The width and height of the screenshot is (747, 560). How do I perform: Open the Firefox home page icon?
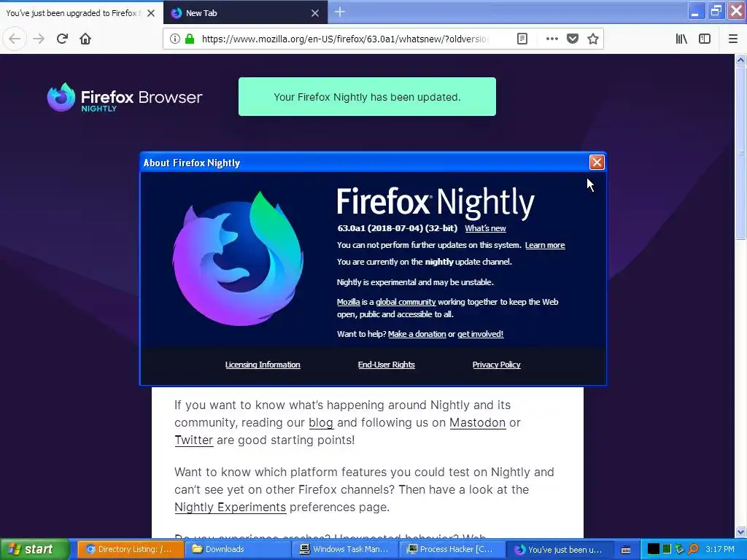pos(85,39)
